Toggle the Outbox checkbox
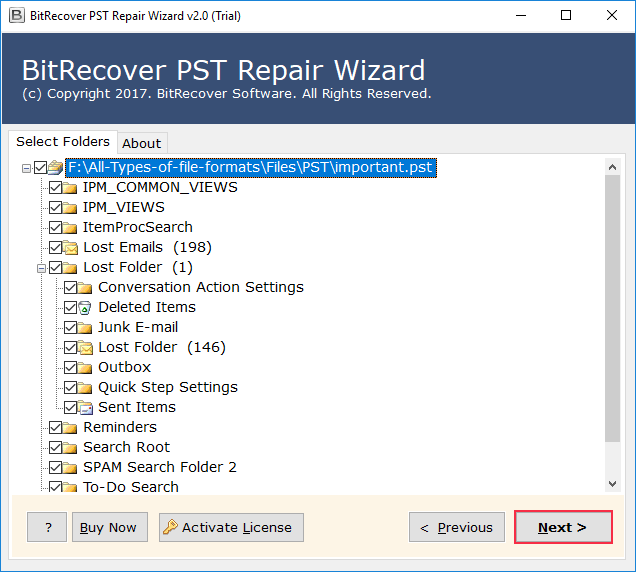636x572 pixels. tap(71, 367)
